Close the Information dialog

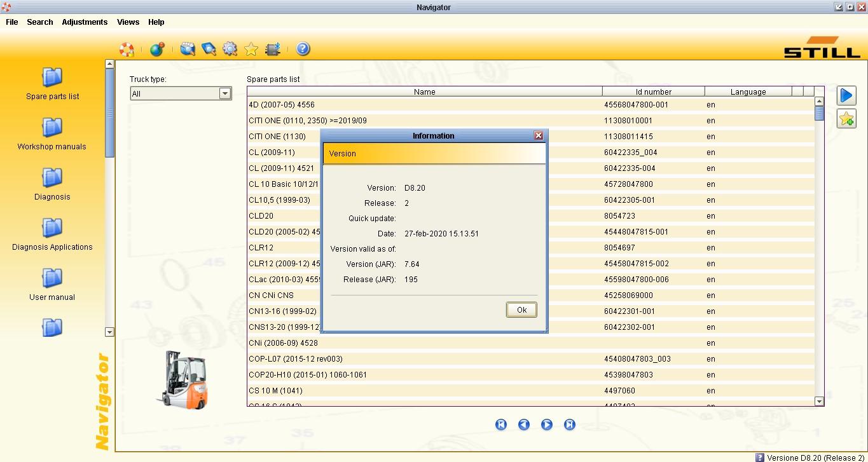(x=539, y=135)
